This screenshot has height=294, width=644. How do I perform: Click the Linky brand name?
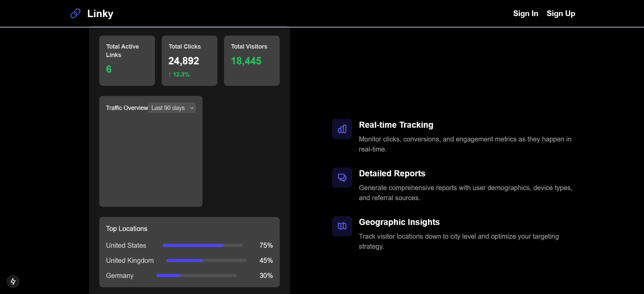tap(100, 13)
